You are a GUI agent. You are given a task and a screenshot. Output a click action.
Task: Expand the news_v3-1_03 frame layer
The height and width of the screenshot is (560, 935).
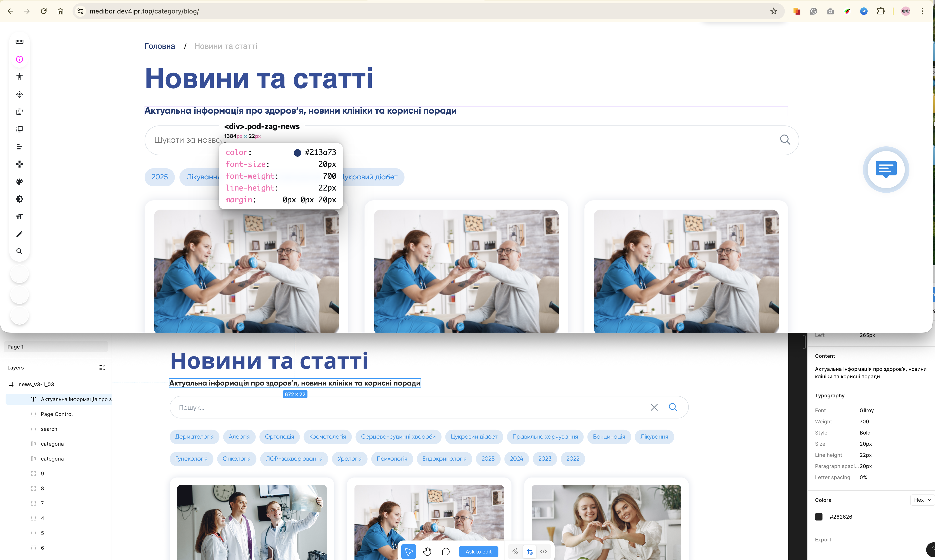(x=36, y=384)
